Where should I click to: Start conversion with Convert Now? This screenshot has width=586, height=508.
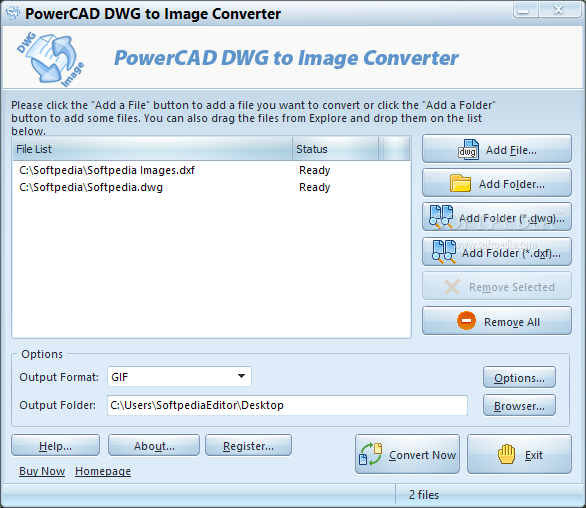click(x=407, y=454)
